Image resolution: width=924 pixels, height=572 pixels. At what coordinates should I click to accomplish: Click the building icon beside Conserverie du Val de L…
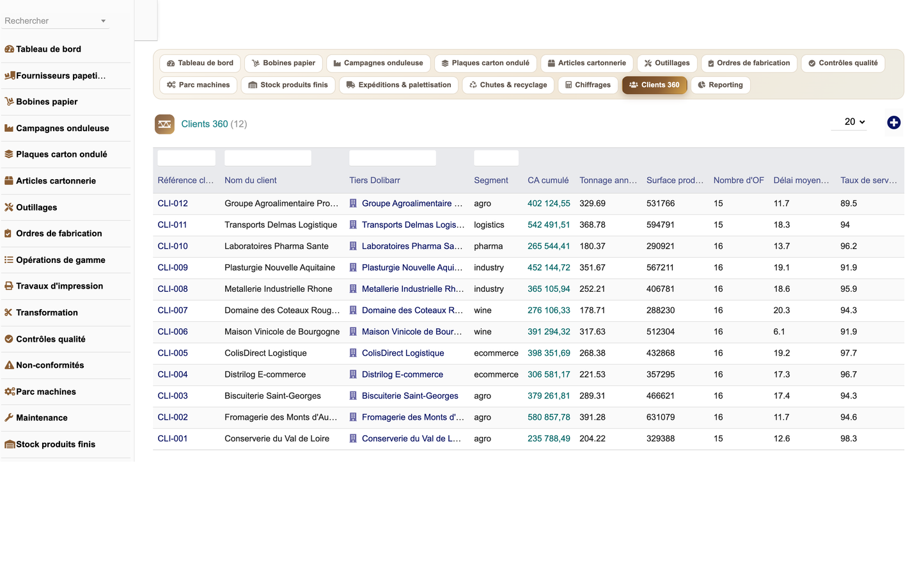tap(353, 439)
